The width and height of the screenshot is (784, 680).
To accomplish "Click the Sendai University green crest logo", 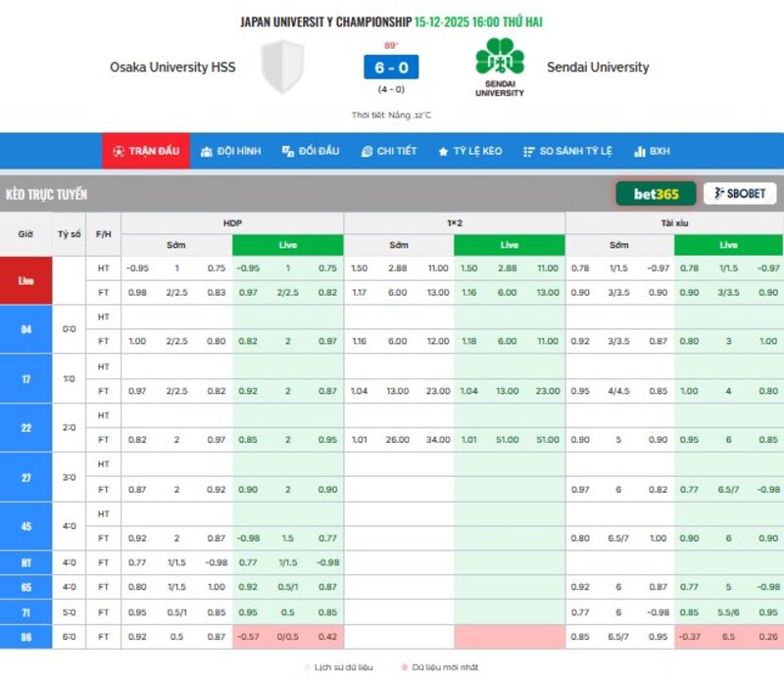I will click(x=500, y=59).
